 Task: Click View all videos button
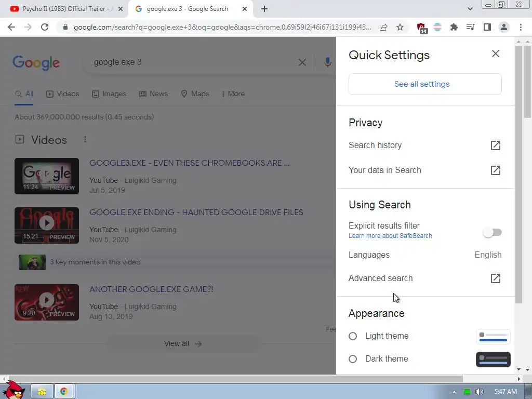183,344
